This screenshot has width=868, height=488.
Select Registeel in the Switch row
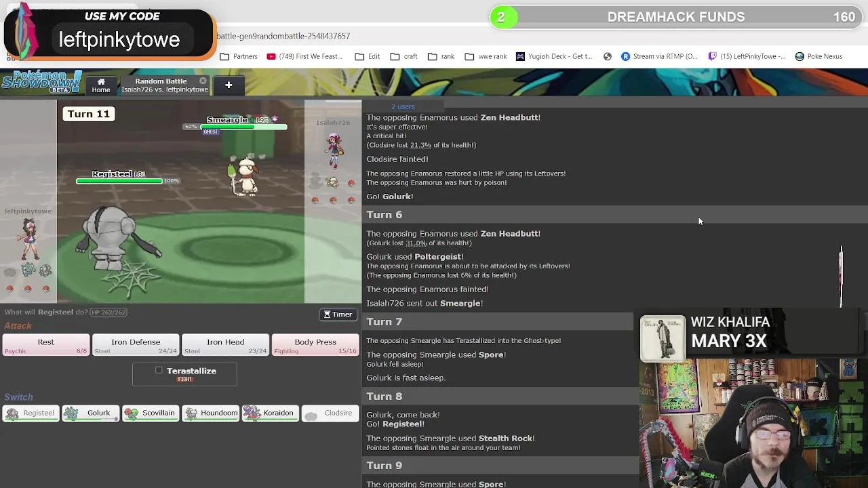click(x=30, y=413)
